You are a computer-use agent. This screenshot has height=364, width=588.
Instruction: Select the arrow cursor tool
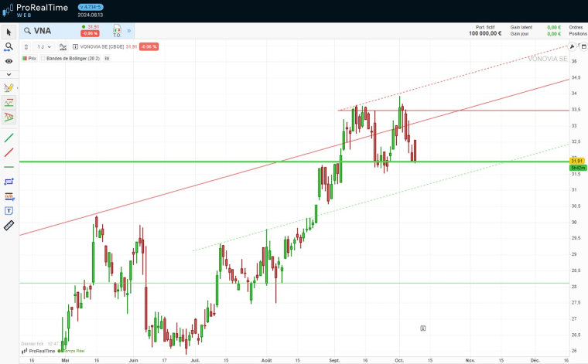[x=9, y=32]
